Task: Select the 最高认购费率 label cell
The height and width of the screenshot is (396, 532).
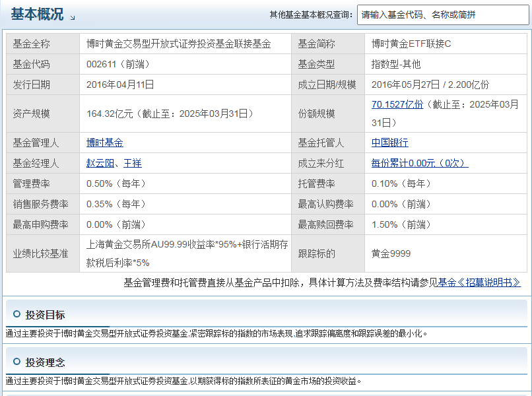Action: point(328,204)
